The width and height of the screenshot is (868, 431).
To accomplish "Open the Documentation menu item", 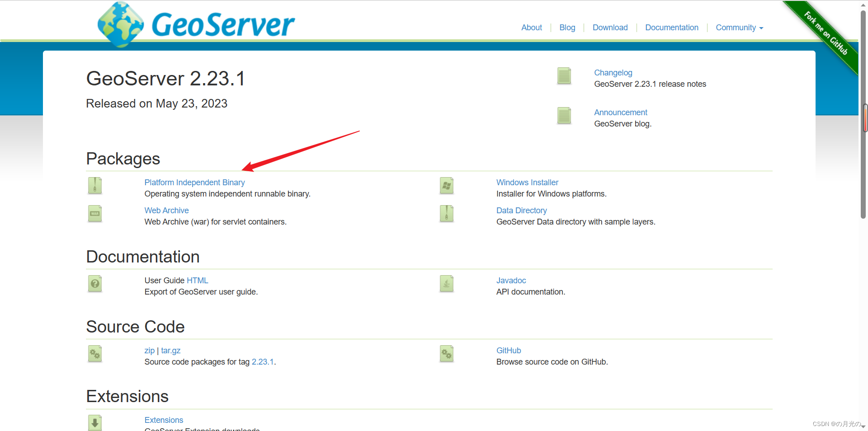I will click(x=672, y=28).
